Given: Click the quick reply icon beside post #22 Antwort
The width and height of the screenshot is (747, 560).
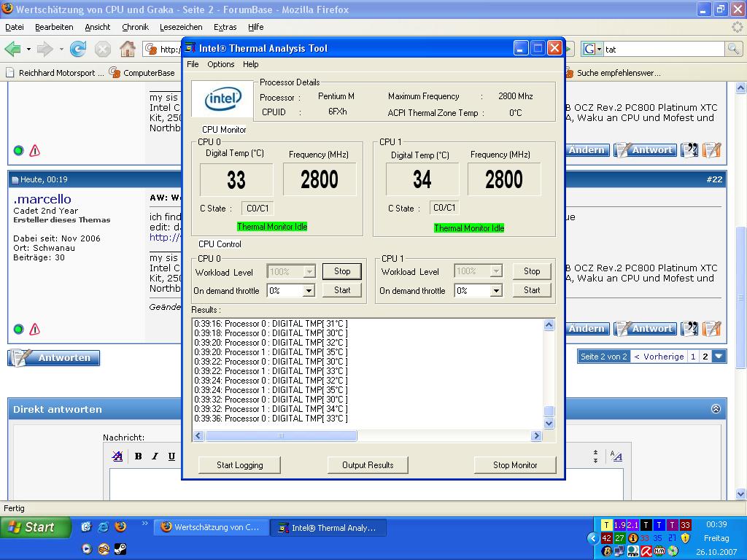Looking at the screenshot, I should (711, 329).
